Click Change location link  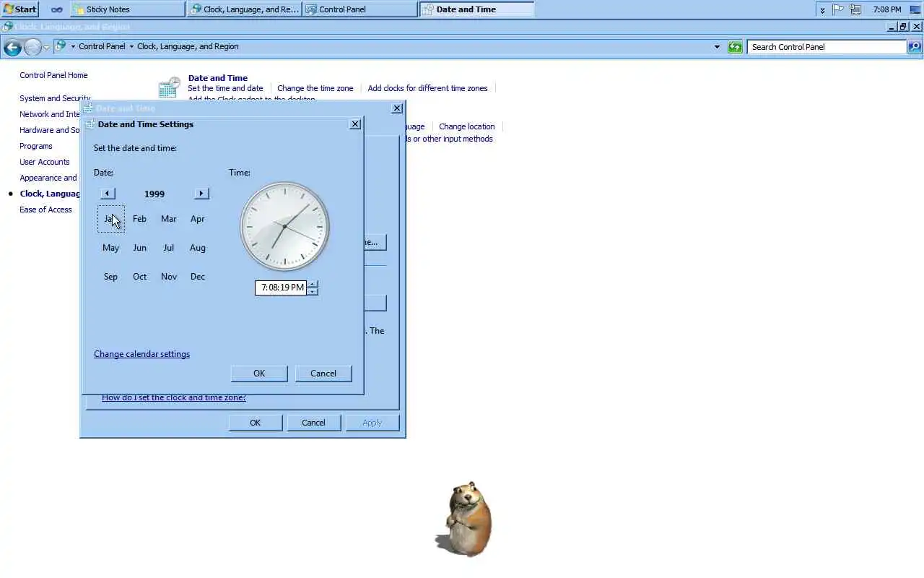(467, 126)
